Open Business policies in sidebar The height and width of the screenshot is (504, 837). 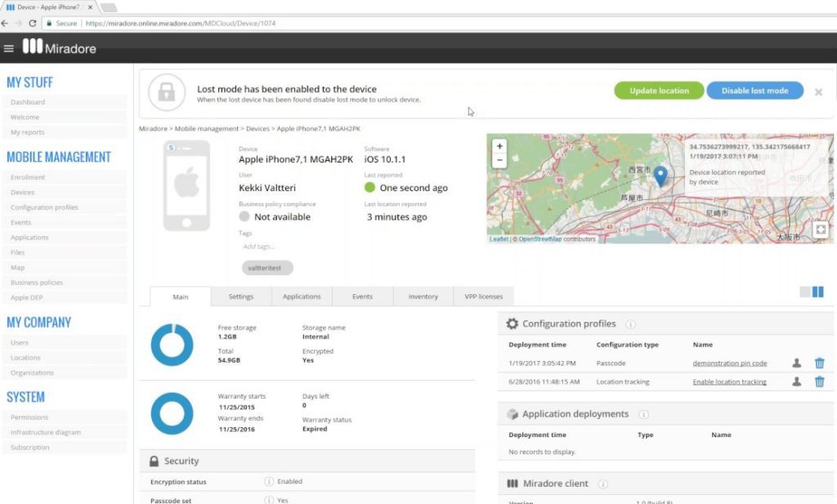pos(65,282)
